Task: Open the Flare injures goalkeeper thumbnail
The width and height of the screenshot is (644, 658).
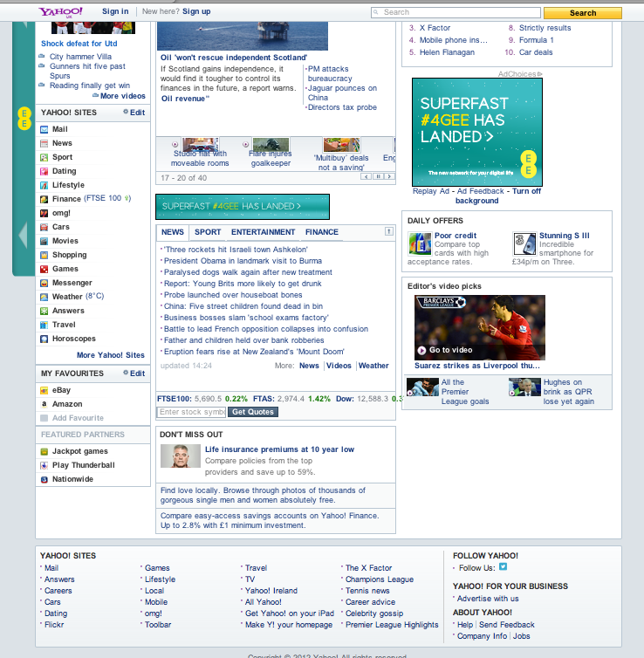Action: pos(271,145)
